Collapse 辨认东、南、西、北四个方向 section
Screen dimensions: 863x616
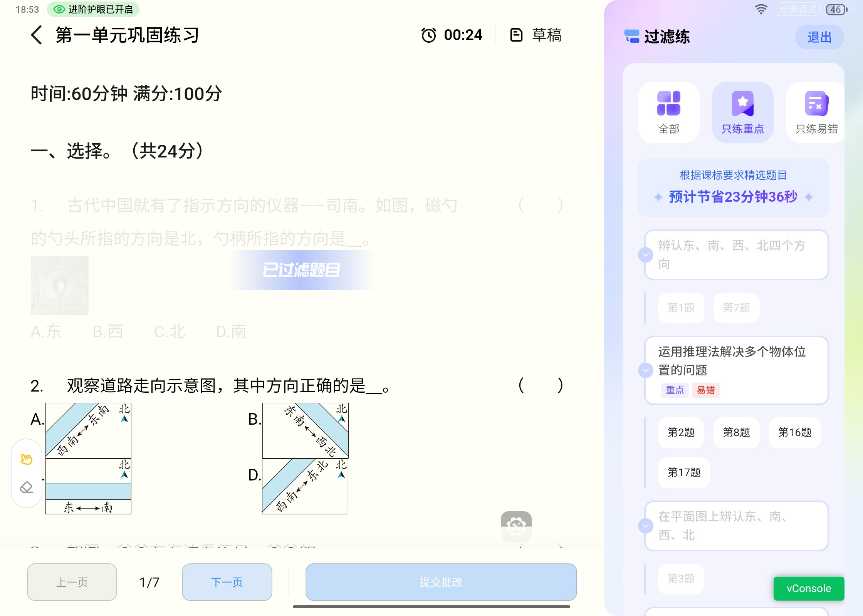(646, 255)
